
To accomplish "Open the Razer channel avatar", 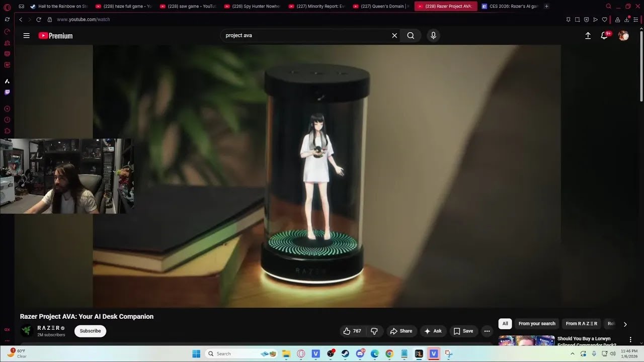I will coord(27,331).
